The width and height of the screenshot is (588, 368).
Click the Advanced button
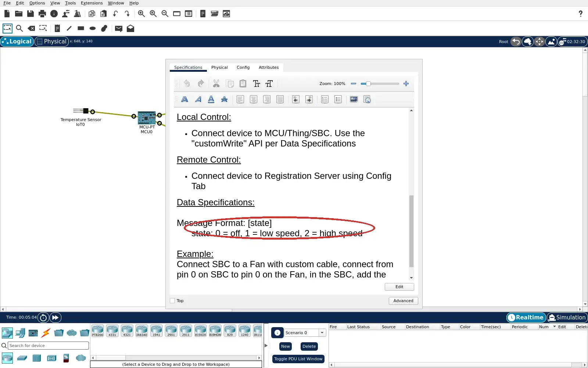(x=403, y=301)
